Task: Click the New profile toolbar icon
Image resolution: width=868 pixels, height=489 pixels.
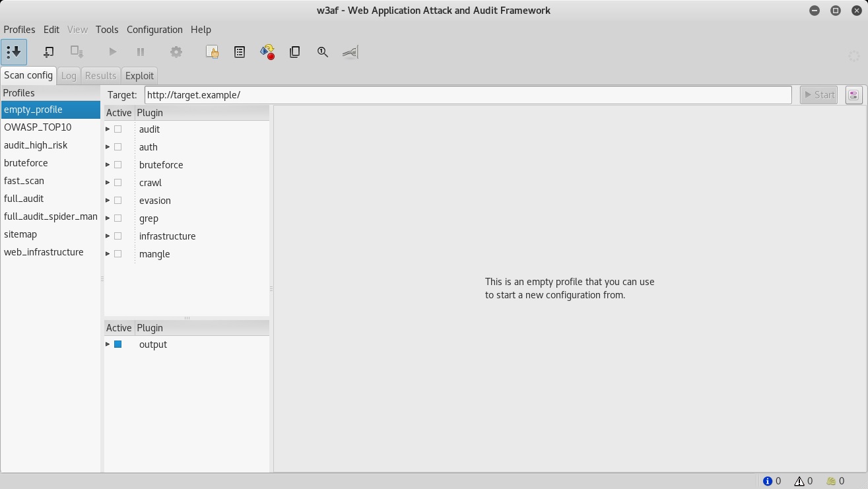Action: (48, 52)
